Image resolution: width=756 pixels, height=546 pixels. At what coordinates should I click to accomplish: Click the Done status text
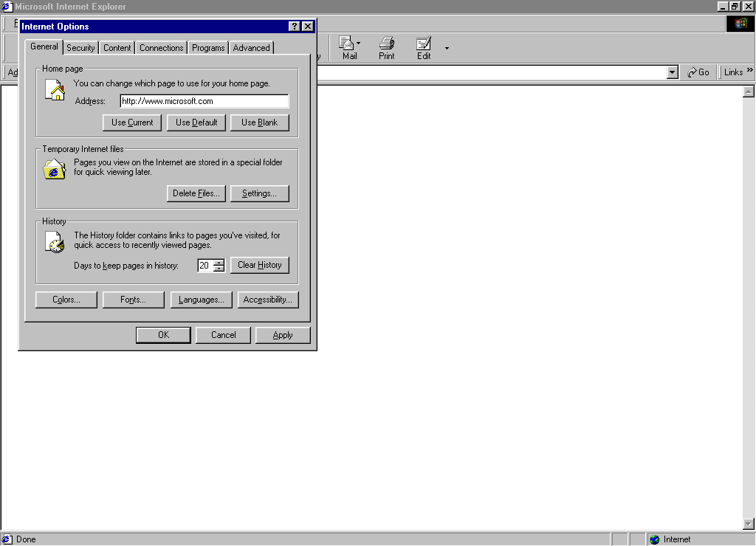pos(26,540)
